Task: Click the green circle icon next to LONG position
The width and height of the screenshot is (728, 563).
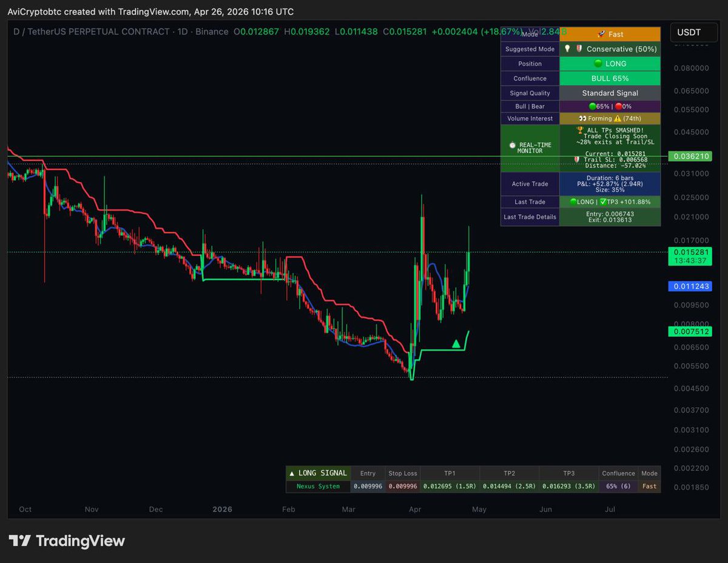Action: (599, 64)
